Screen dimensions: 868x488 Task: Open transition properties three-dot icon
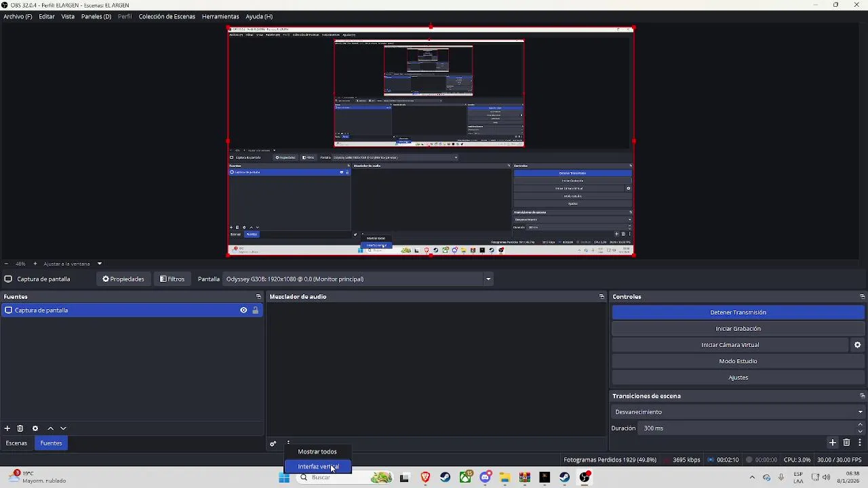[x=859, y=443]
